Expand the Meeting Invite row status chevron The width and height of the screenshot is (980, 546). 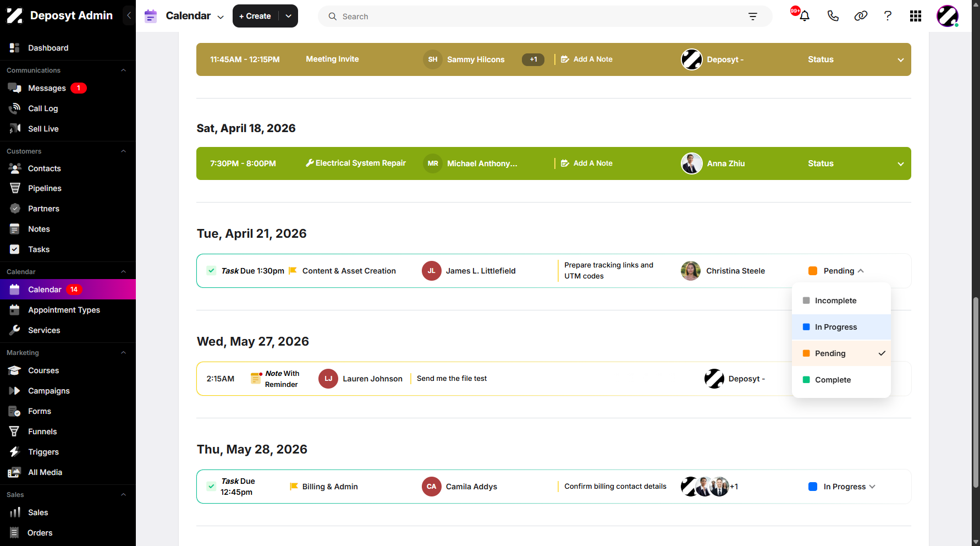(x=901, y=60)
